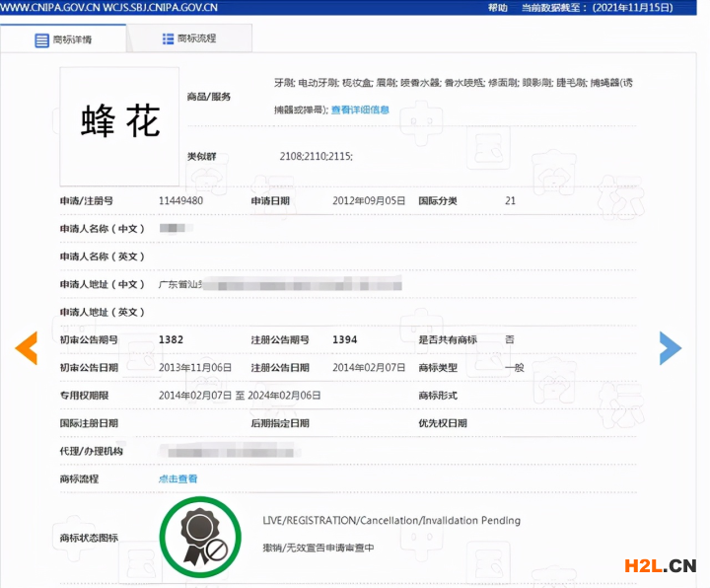Click the green trademark status badge icon
This screenshot has width=710, height=588.
pyautogui.click(x=200, y=537)
